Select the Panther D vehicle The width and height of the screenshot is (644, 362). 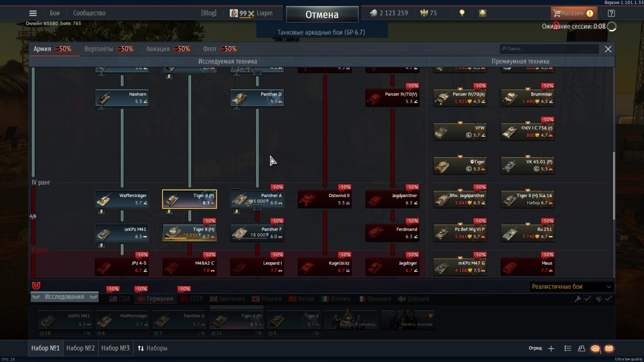(257, 98)
